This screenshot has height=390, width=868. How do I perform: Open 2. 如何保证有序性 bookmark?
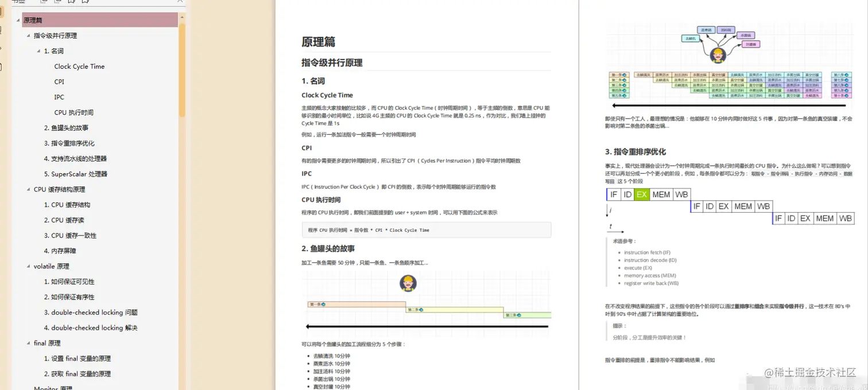[x=69, y=297]
